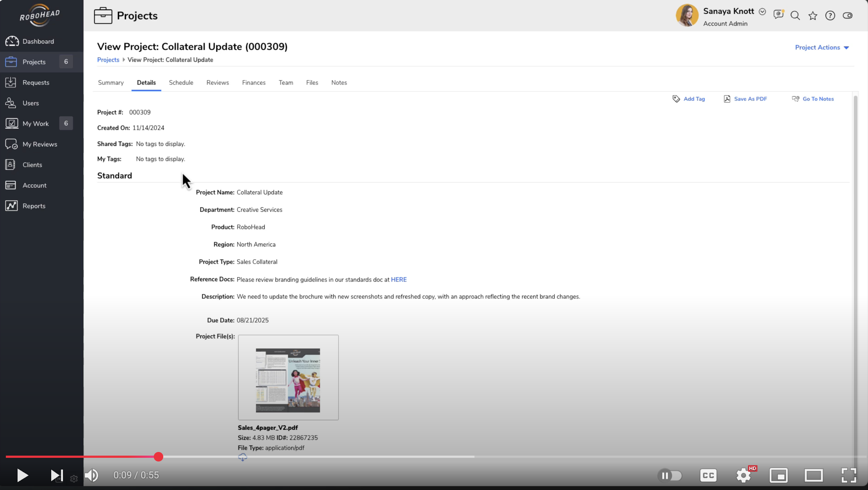
Task: Toggle closed captions
Action: (708, 475)
